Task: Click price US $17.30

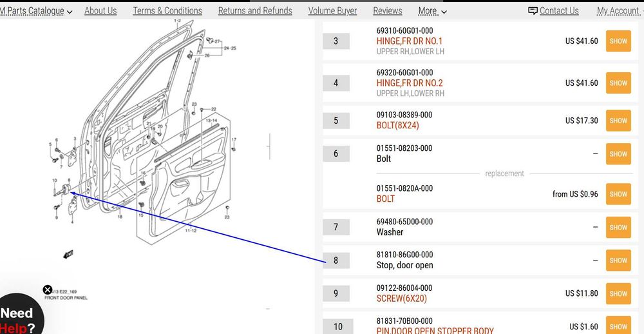Action: click(582, 121)
